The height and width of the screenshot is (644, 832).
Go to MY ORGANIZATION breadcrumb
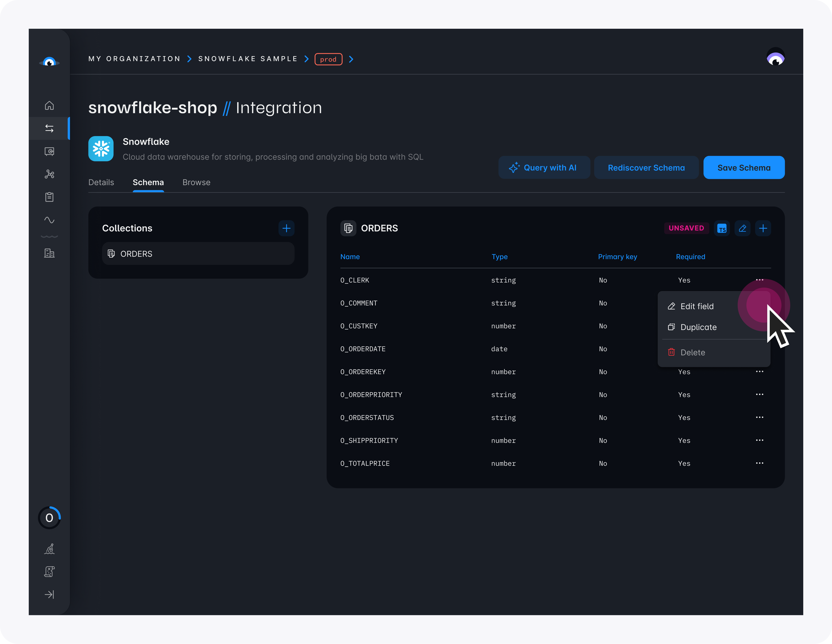[135, 59]
